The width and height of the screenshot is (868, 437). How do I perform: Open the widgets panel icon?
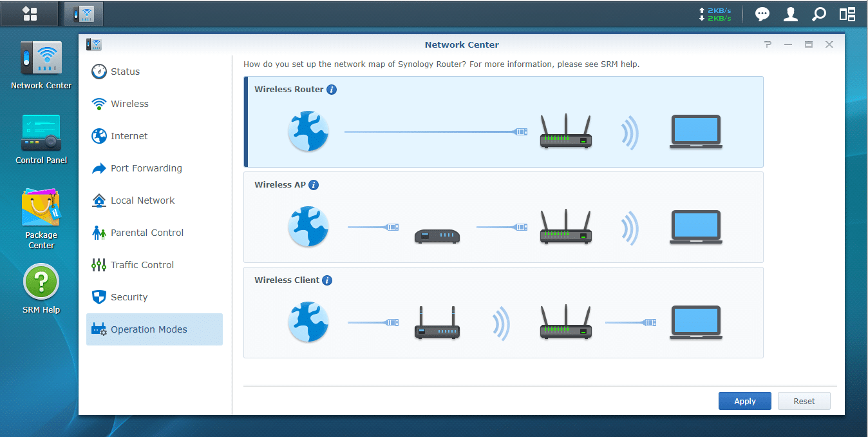[x=847, y=14]
